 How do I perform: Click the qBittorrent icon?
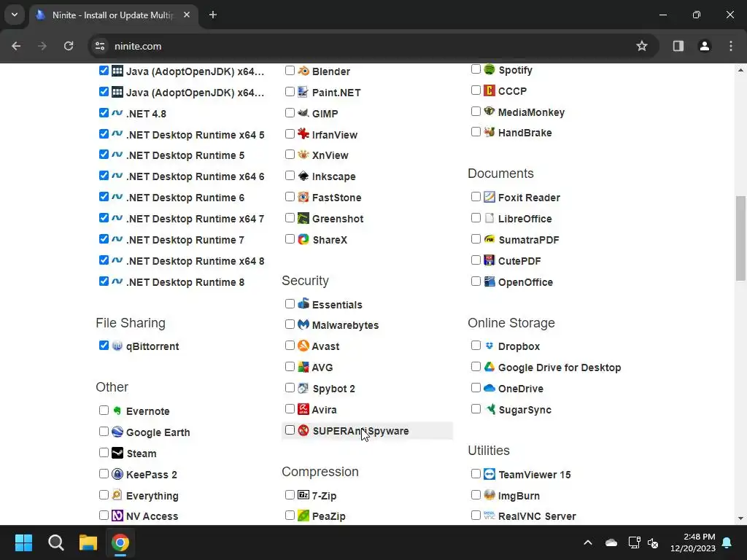pyautogui.click(x=117, y=346)
